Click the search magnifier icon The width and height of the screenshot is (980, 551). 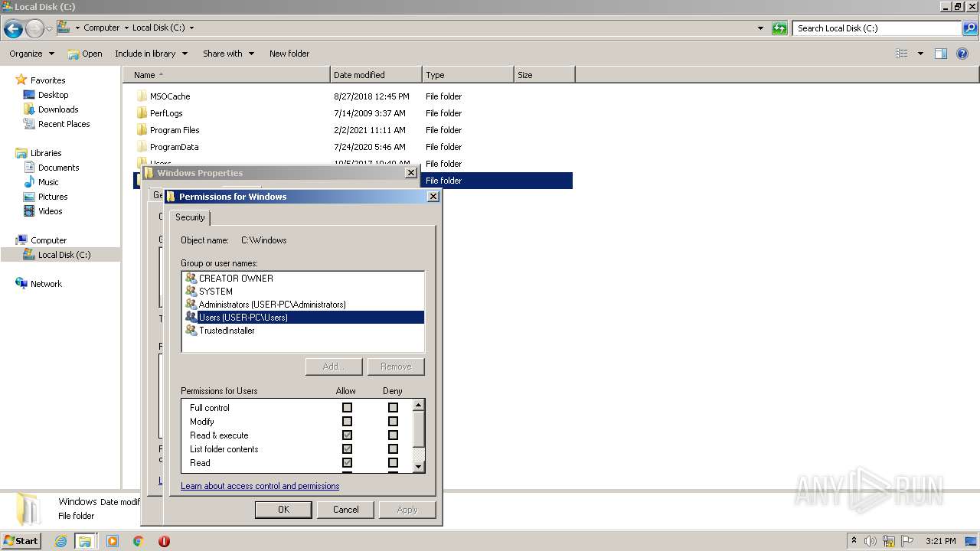tap(969, 28)
